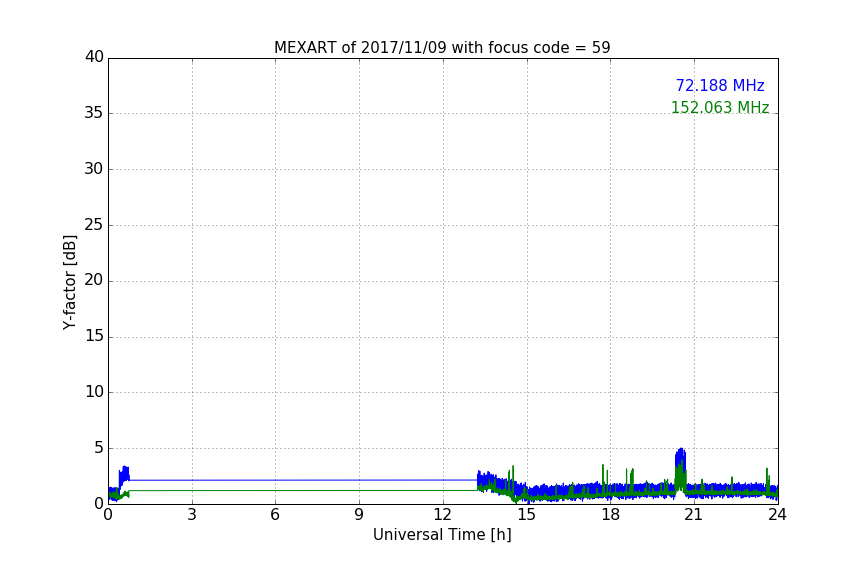Click the y-axis tick label '30'
Screen dimensions: 864x576
coord(94,169)
